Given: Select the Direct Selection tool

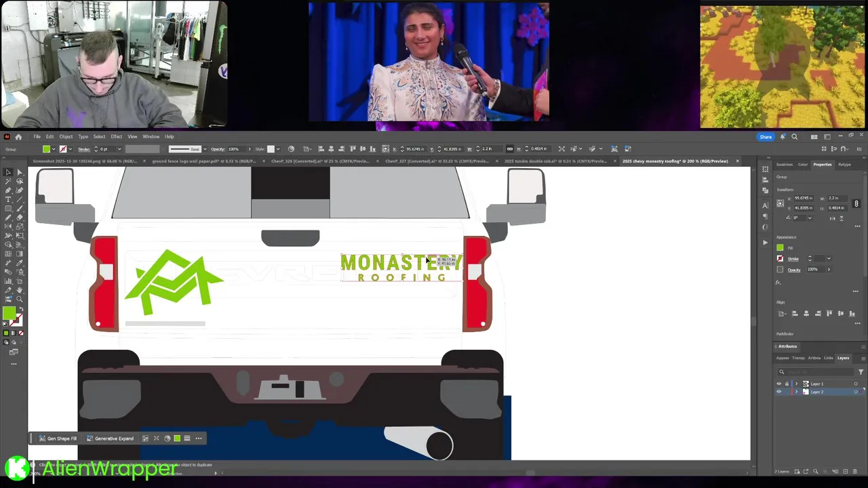Looking at the screenshot, I should click(x=20, y=173).
